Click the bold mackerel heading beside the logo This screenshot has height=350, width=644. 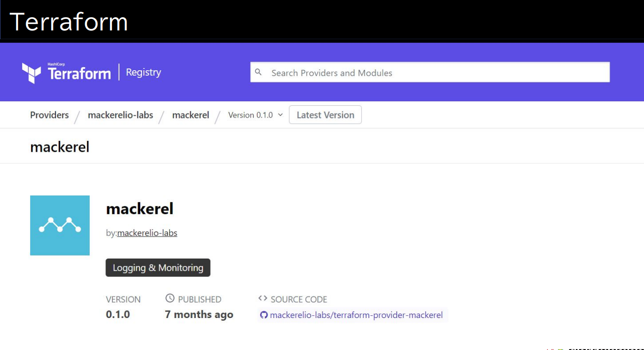pos(140,209)
